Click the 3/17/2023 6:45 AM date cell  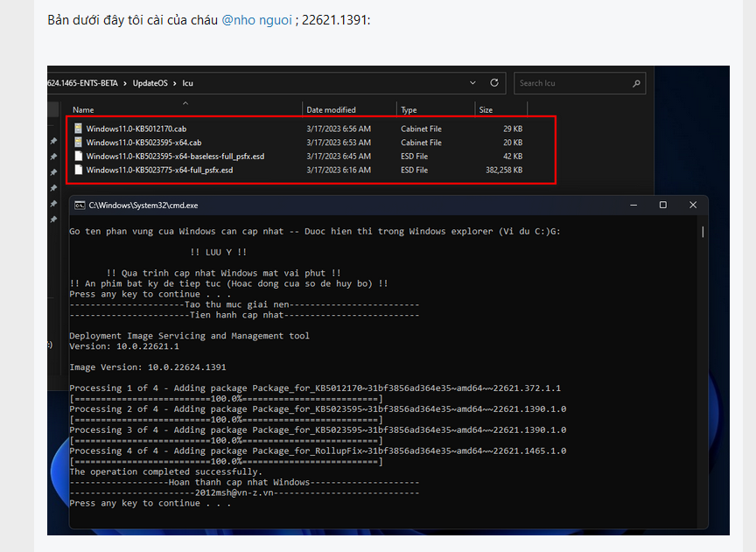(x=339, y=157)
